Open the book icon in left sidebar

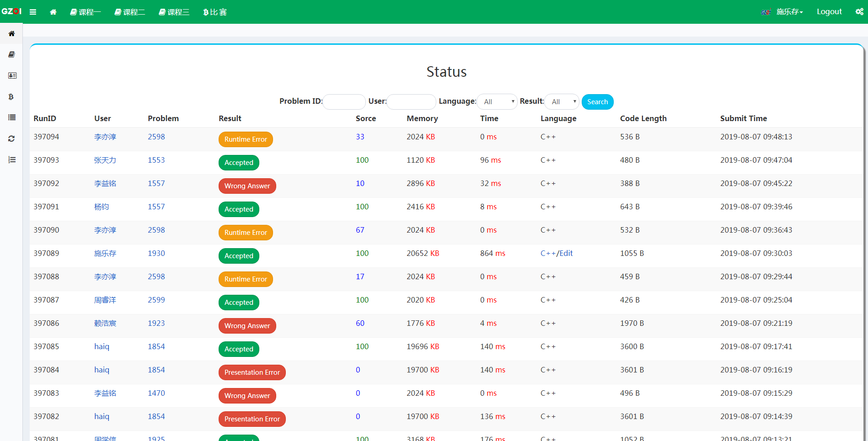pos(11,54)
